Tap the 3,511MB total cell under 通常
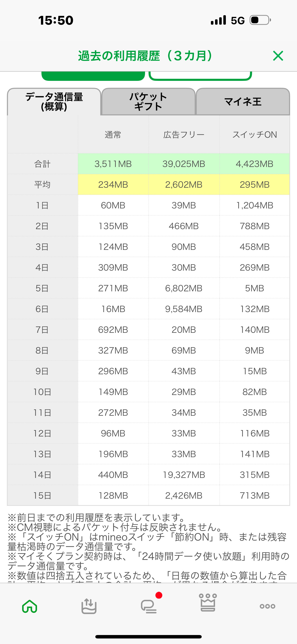Viewport: 297px width, 644px height. (x=113, y=164)
